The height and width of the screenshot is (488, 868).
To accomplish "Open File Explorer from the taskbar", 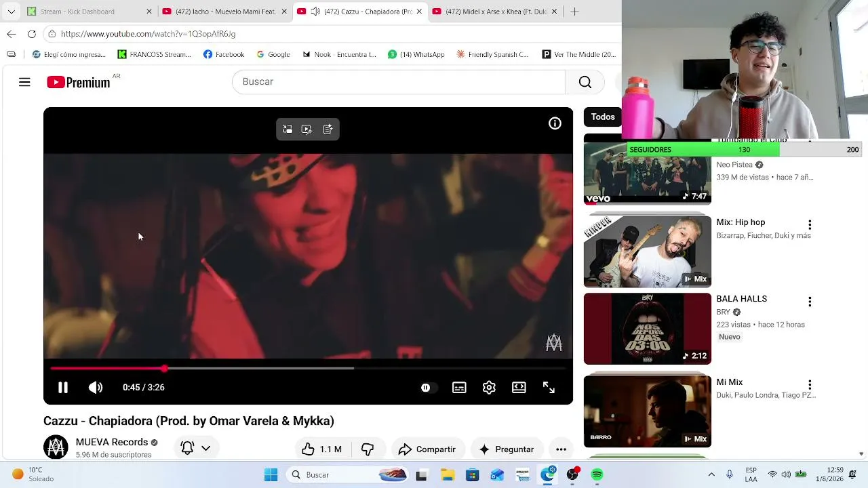I will click(447, 475).
